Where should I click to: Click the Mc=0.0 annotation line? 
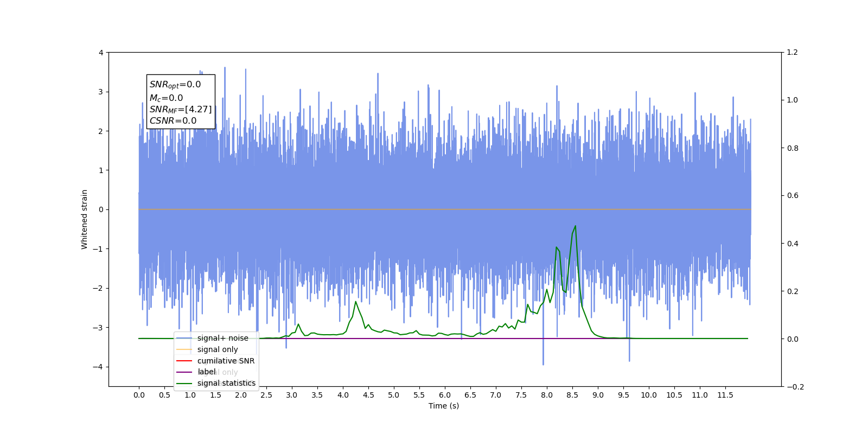pyautogui.click(x=166, y=98)
